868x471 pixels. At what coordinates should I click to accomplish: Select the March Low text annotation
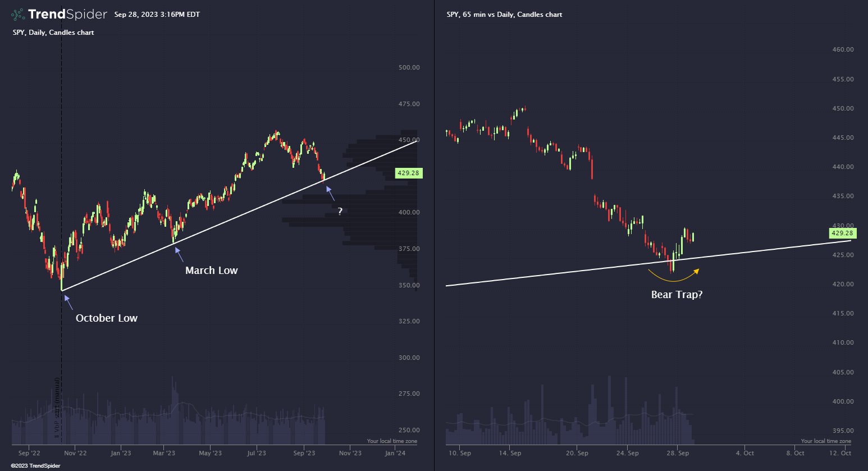point(211,271)
